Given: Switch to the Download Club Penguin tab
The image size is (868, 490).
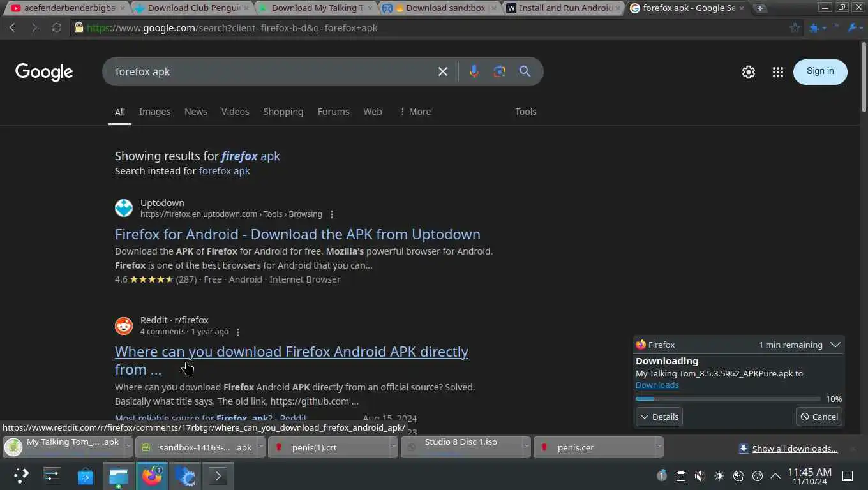Looking at the screenshot, I should [x=191, y=8].
